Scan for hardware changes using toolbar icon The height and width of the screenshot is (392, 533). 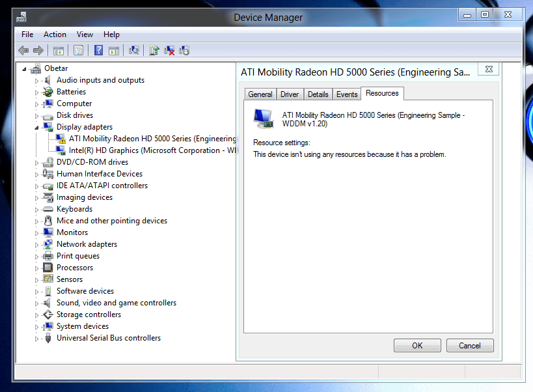(134, 51)
